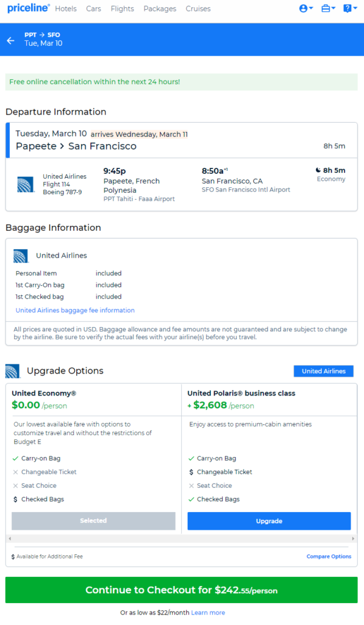Click the overnight moon icon by 8h 5m

coord(318,170)
